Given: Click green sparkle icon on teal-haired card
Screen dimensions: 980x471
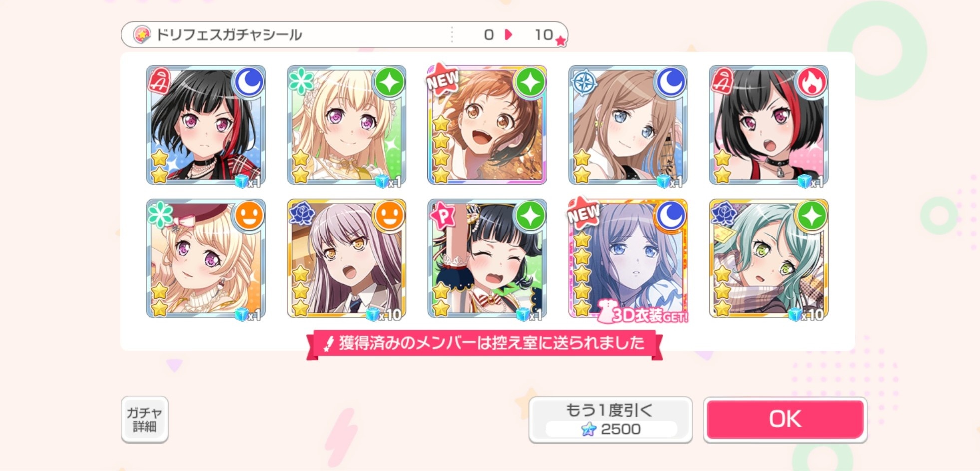Looking at the screenshot, I should click(x=812, y=216).
